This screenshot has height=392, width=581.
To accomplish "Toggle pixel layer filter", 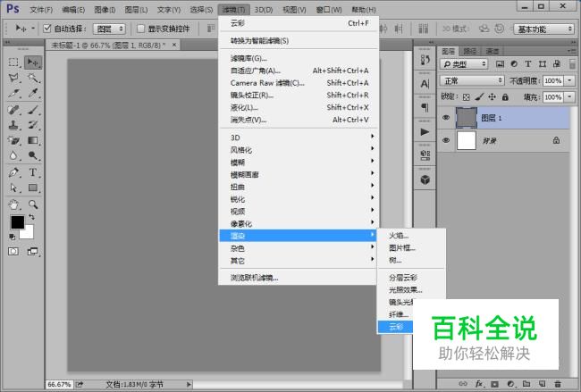I will [x=500, y=64].
